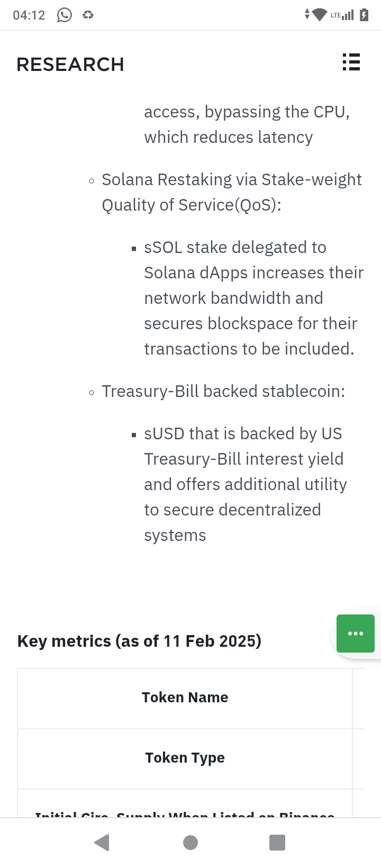The width and height of the screenshot is (381, 868).
Task: Tap the Solana Restaking bullet item
Action: click(x=231, y=192)
